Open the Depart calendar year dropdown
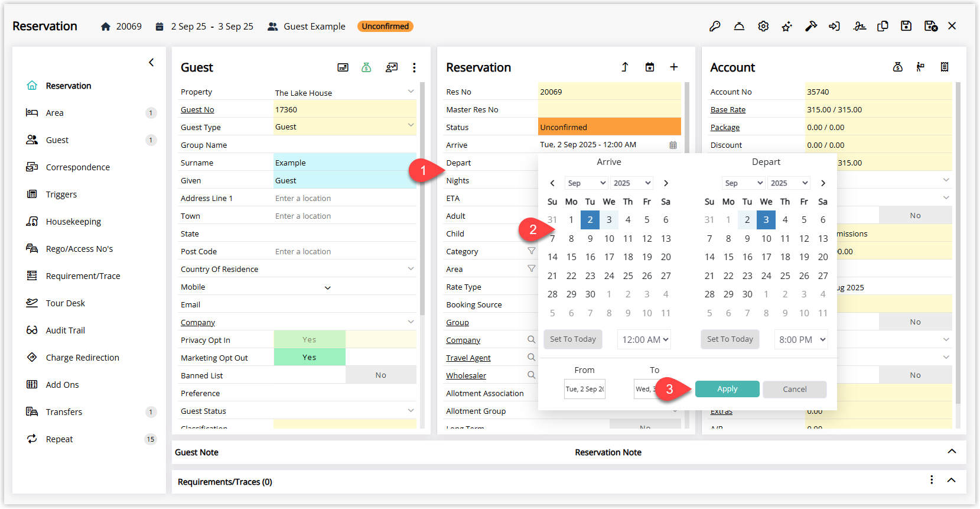The image size is (980, 509). tap(789, 183)
